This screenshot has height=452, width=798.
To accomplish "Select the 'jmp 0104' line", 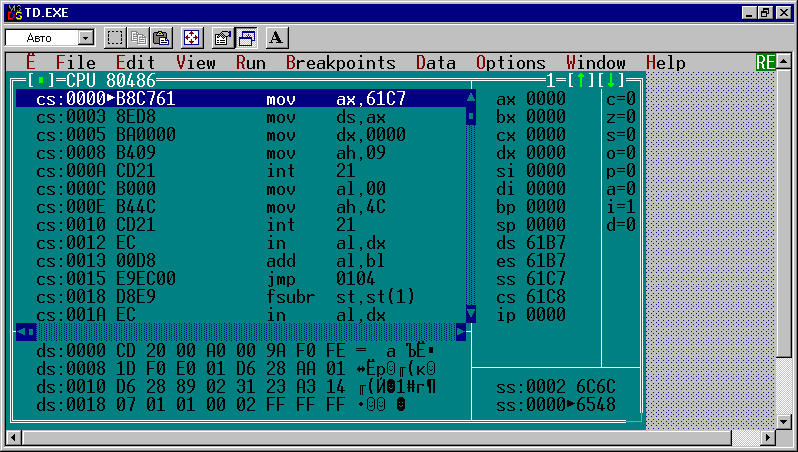I will pos(241,279).
